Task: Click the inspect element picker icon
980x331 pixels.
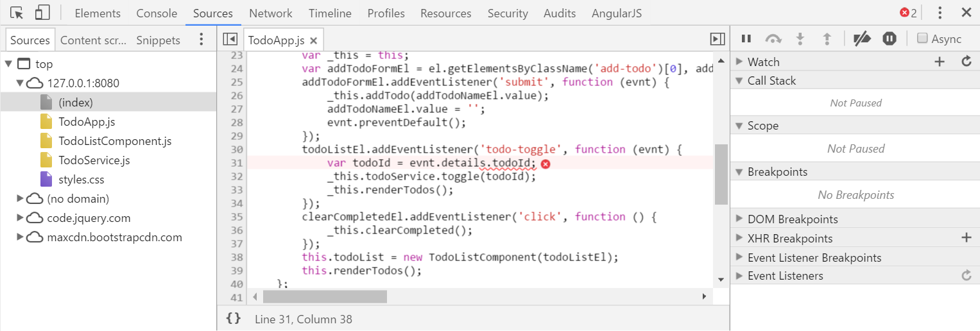Action: point(17,13)
